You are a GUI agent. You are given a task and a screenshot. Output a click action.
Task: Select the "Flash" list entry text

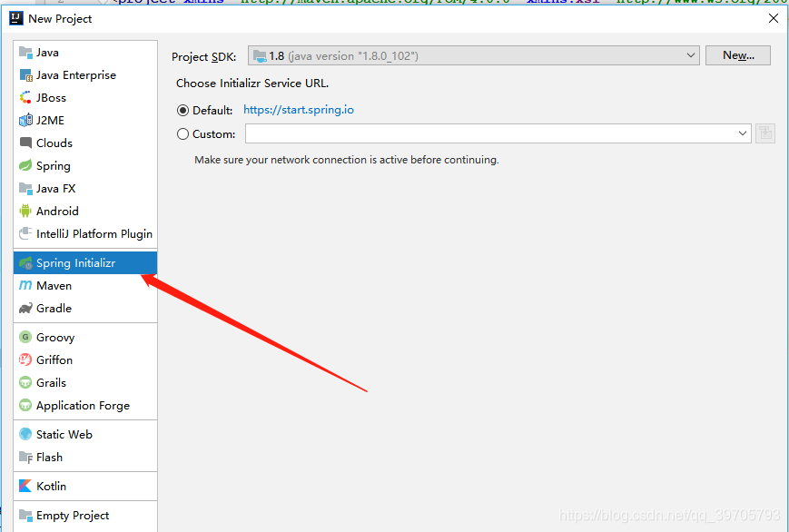(x=49, y=457)
